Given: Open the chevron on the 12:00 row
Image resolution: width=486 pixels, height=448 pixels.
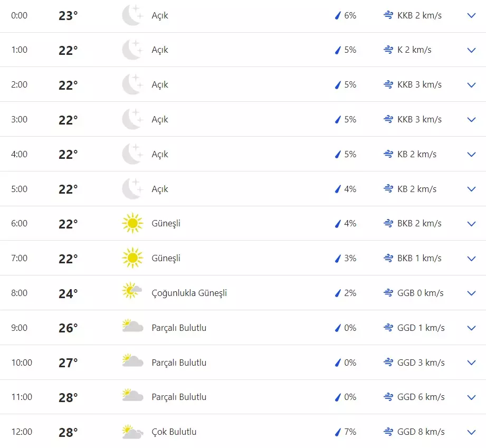Looking at the screenshot, I should click(x=472, y=432).
